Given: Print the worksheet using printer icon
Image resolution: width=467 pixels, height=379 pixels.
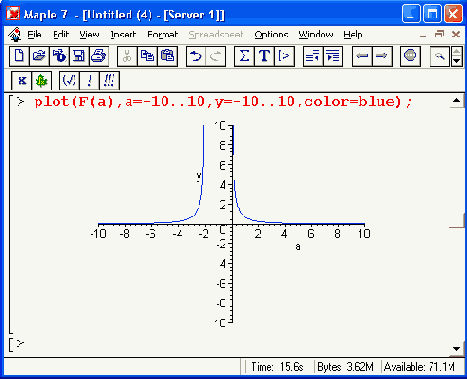Looking at the screenshot, I should 99,56.
